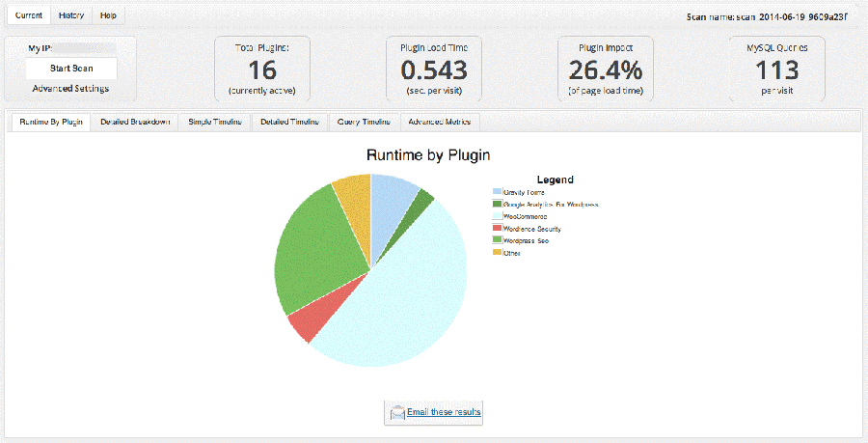Viewport: 868px width, 443px height.
Task: Open the Detailed Breakdown tab
Action: tap(135, 122)
